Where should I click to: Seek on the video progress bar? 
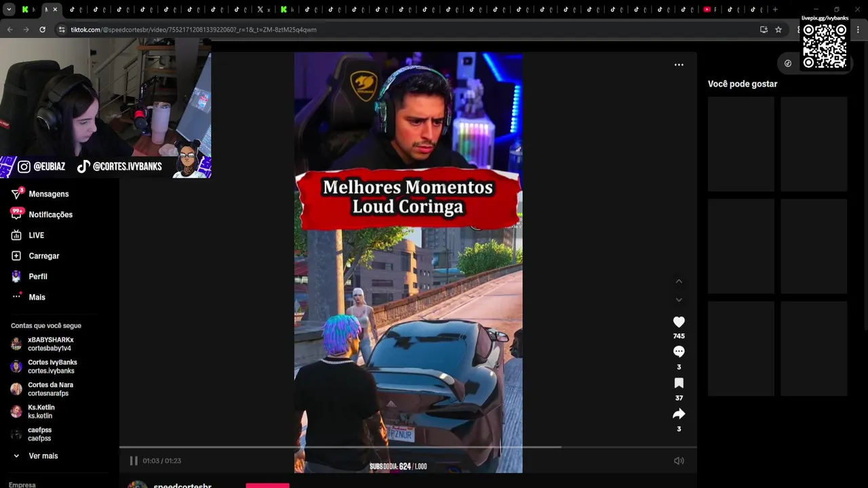[x=408, y=447]
